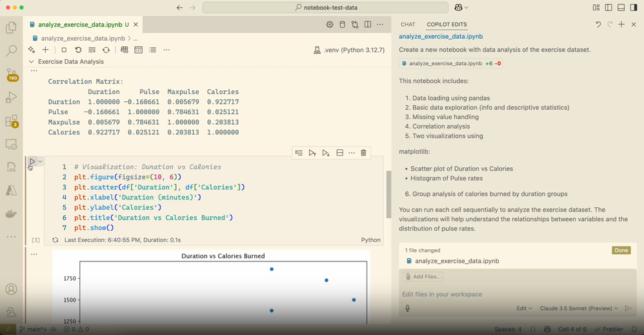Open the Jupyter variables view
The width and height of the screenshot is (644, 335).
[x=138, y=50]
